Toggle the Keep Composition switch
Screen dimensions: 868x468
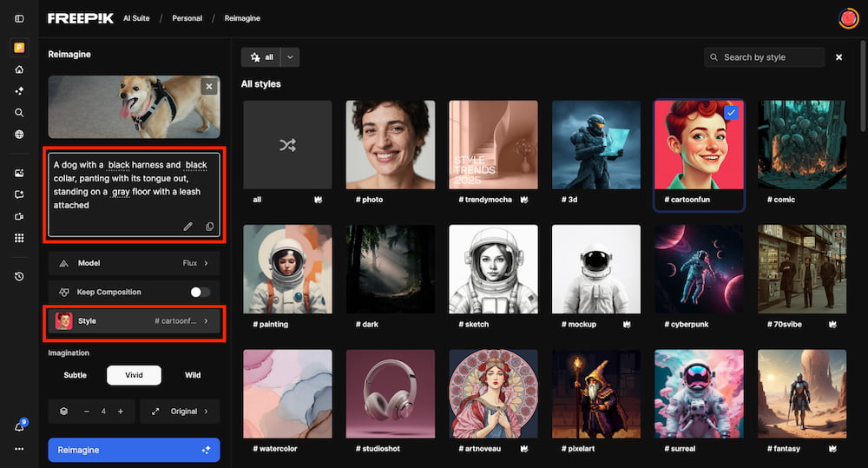click(x=200, y=293)
